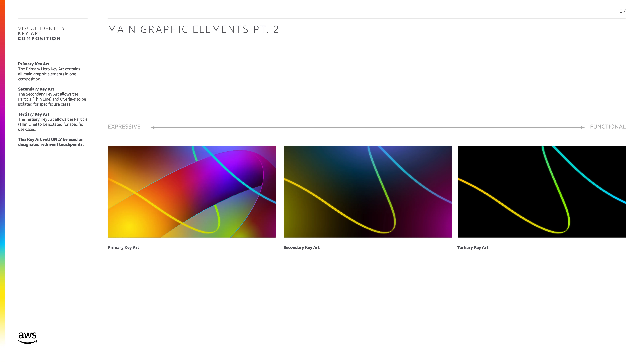Select the Tertiary Key Art image
The image size is (644, 362).
pyautogui.click(x=542, y=192)
